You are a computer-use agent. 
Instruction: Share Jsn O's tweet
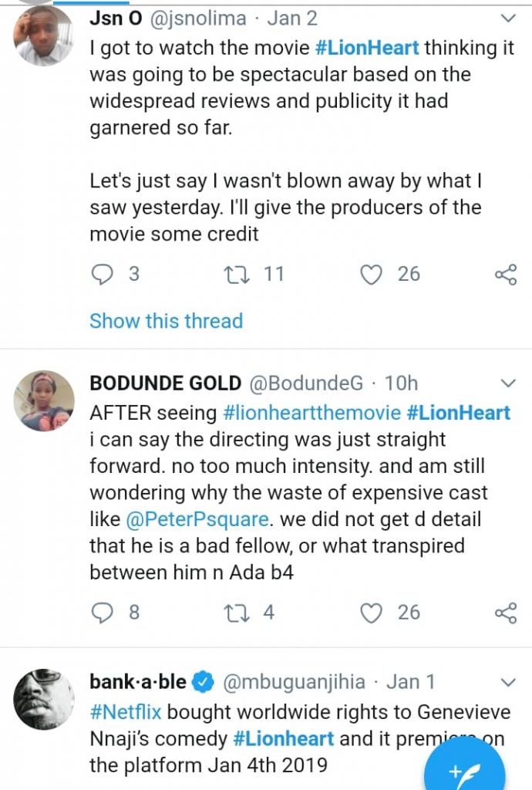(505, 274)
